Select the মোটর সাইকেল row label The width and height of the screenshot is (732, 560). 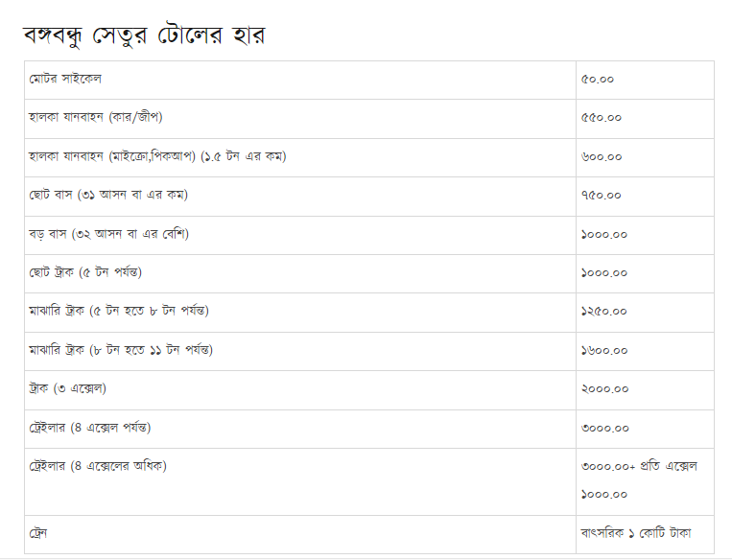(65, 79)
